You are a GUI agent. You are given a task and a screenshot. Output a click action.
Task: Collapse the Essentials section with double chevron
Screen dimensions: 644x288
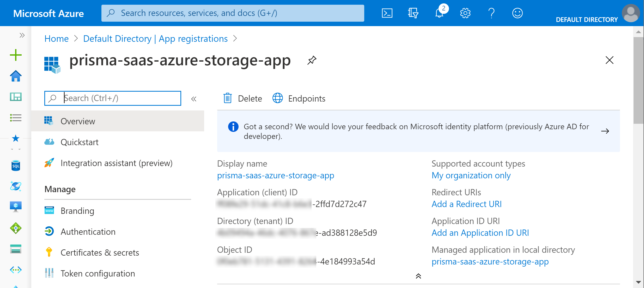(x=418, y=276)
